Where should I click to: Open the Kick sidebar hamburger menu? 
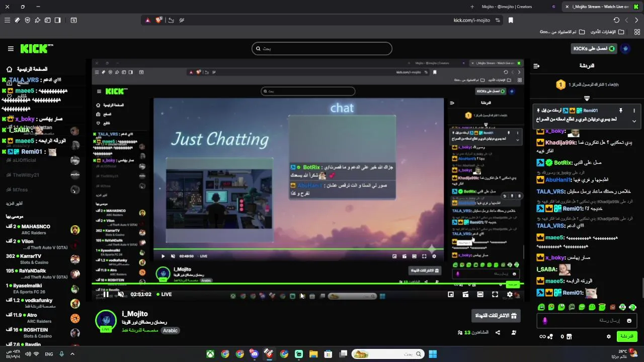point(11,49)
